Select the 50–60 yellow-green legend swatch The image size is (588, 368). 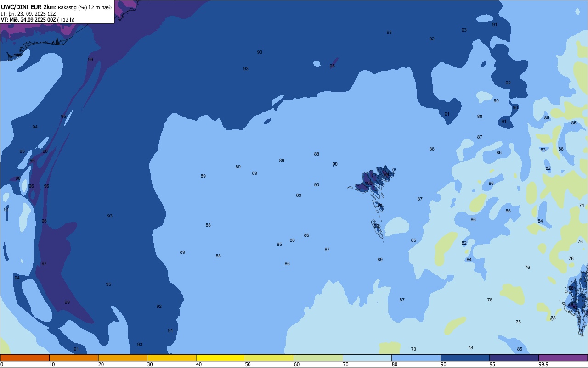(269, 357)
